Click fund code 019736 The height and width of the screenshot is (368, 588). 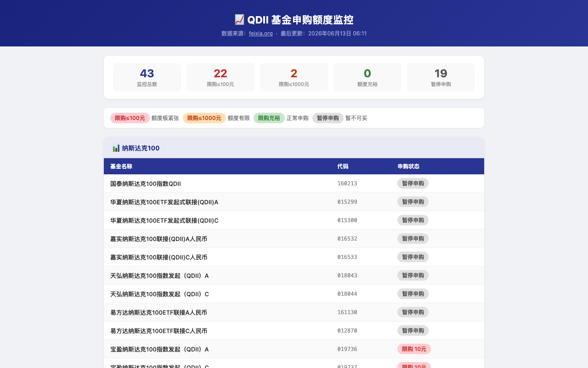click(347, 349)
